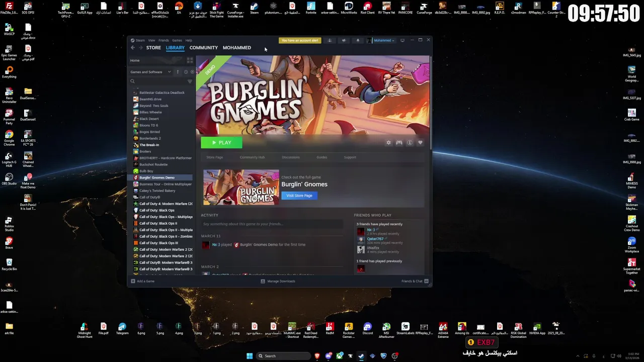Screen dimensions: 644x362
Task: Show game info icon beside Play
Action: coord(410,143)
